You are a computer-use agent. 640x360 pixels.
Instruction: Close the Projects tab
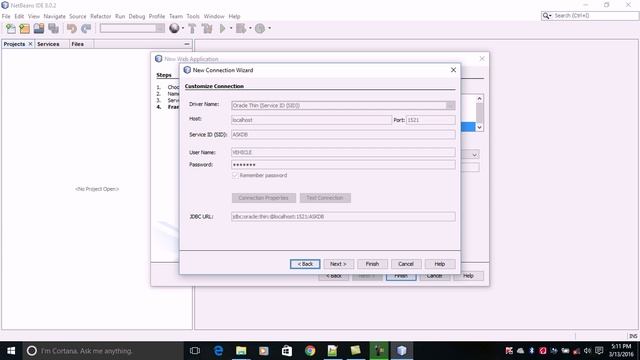[30, 44]
